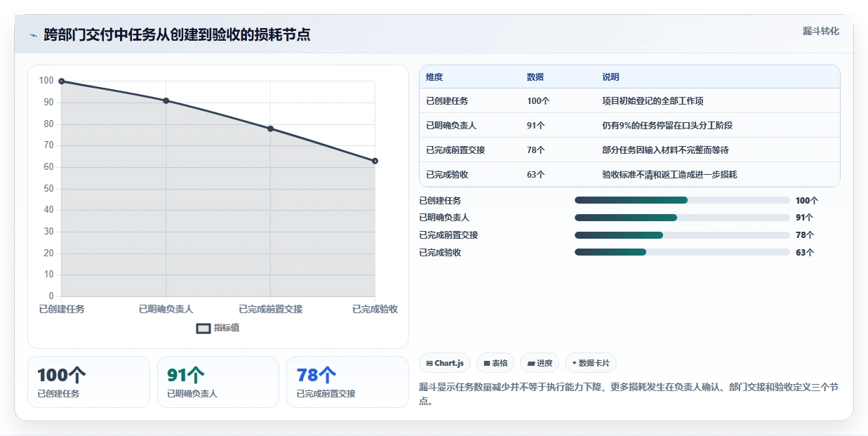Click the 已完成验收 point at 63 on the chart

pyautogui.click(x=375, y=161)
